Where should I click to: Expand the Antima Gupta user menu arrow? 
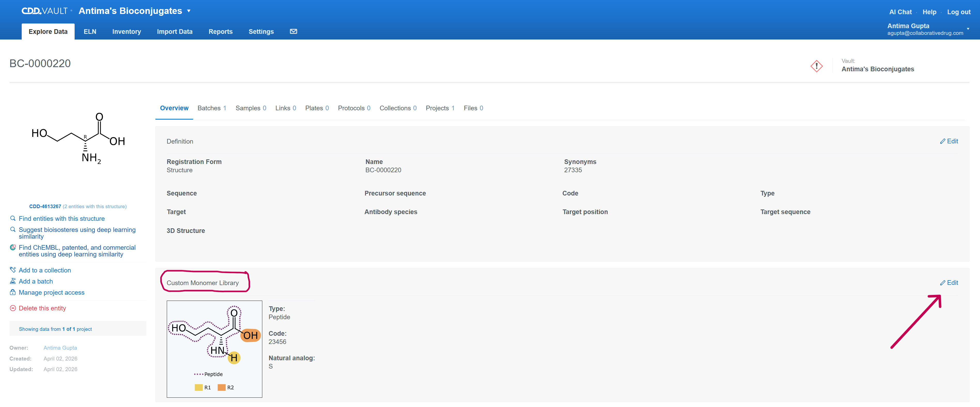[x=968, y=29]
